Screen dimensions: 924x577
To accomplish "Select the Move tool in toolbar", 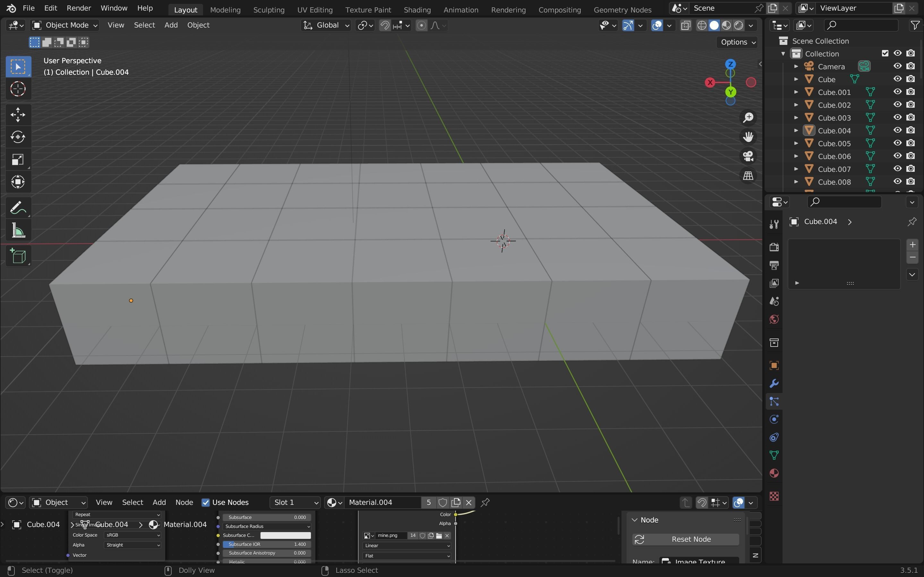I will 18,114.
